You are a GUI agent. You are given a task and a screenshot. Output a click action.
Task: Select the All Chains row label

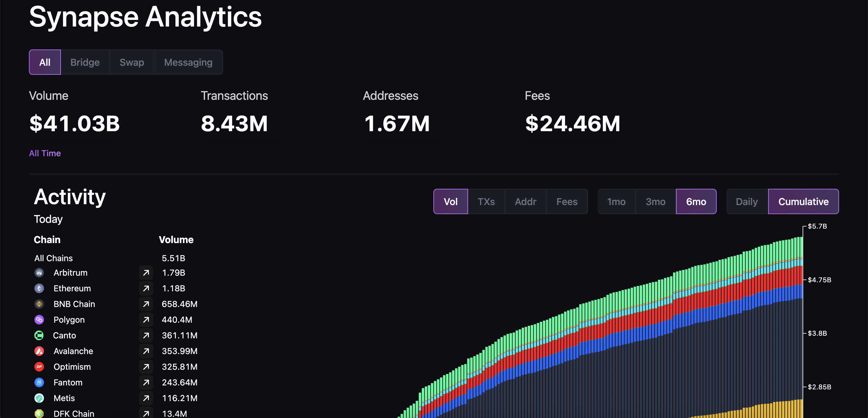click(53, 258)
